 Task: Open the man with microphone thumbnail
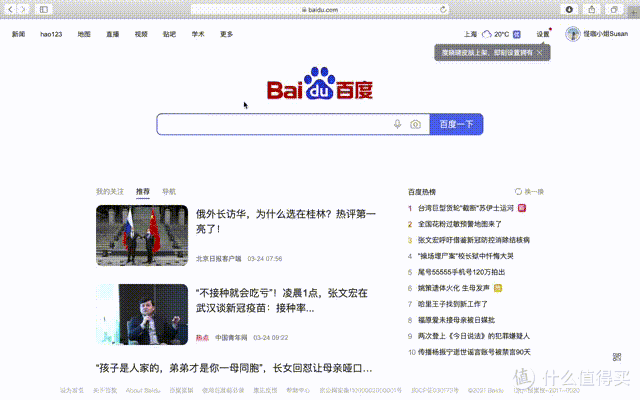(x=142, y=314)
